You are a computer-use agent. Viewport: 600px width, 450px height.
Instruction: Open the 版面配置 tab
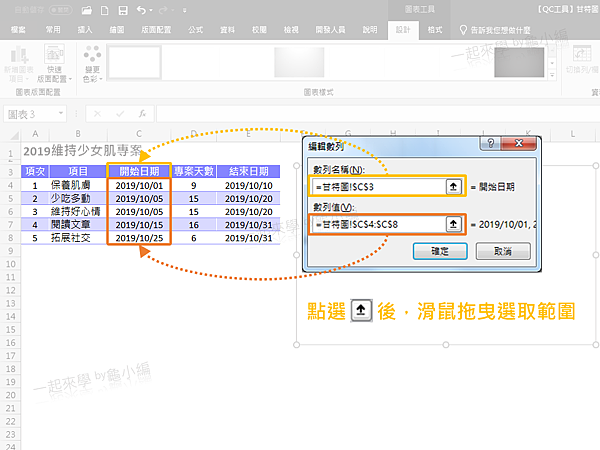(x=156, y=30)
